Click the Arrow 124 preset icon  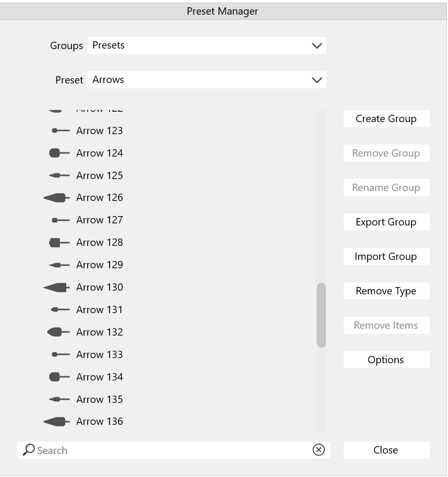[x=58, y=153]
